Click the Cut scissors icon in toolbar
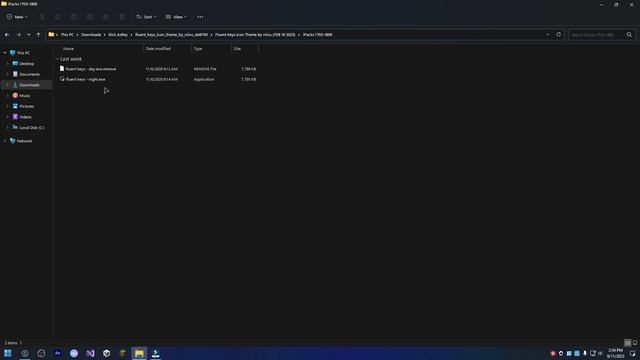 click(42, 17)
